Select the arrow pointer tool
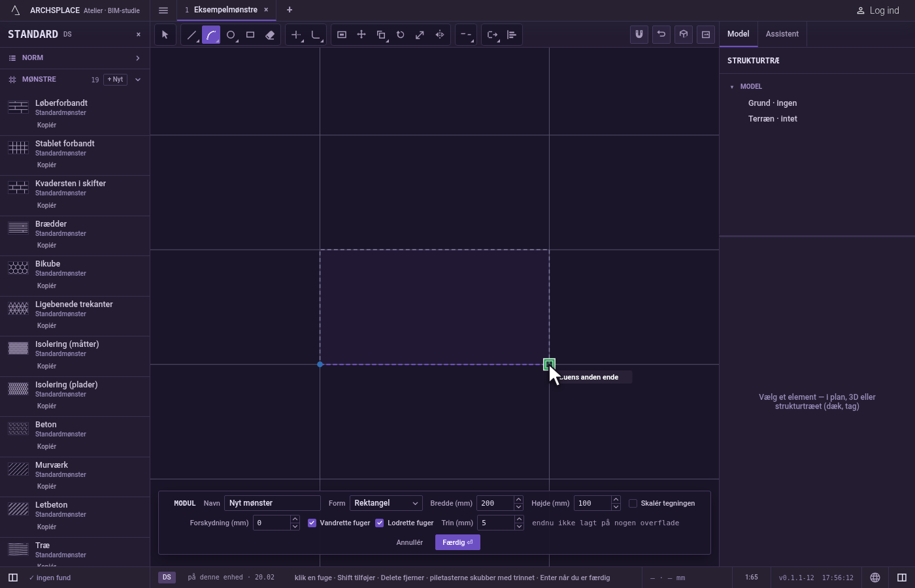 click(165, 35)
